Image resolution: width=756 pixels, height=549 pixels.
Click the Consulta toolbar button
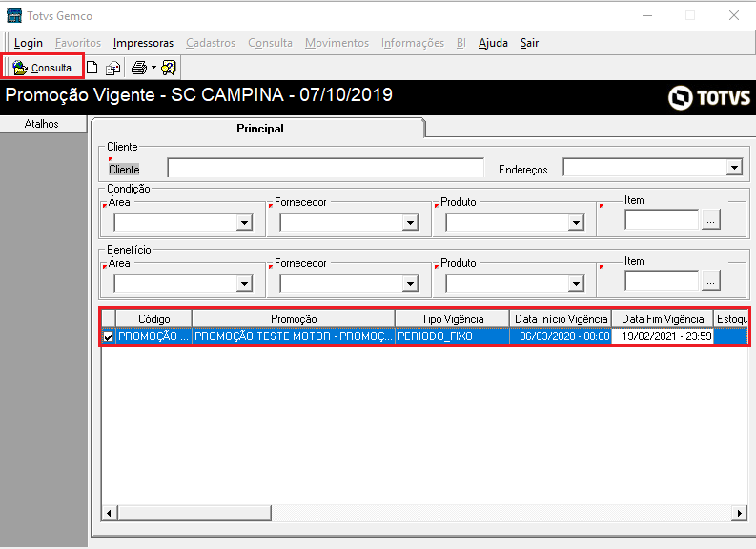43,68
